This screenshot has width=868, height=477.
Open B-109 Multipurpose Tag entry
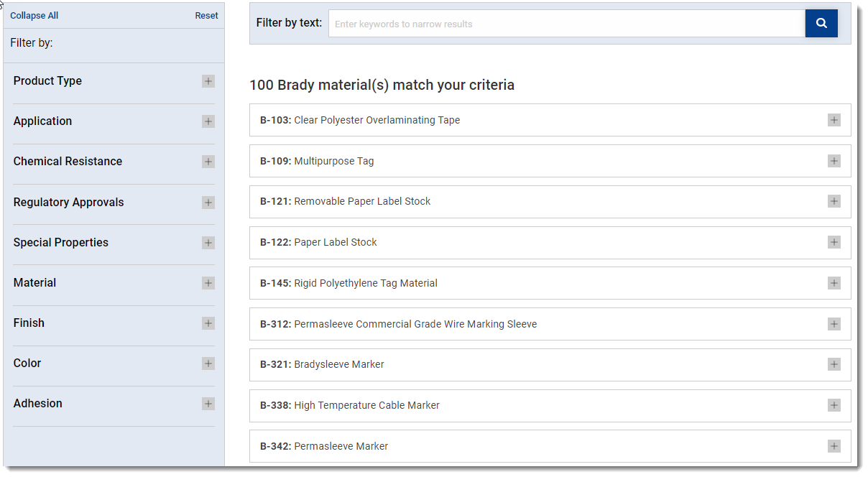(x=550, y=161)
